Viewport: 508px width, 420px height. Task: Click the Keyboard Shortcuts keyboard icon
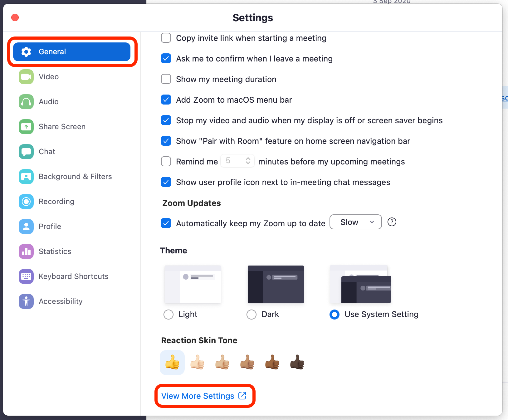26,276
